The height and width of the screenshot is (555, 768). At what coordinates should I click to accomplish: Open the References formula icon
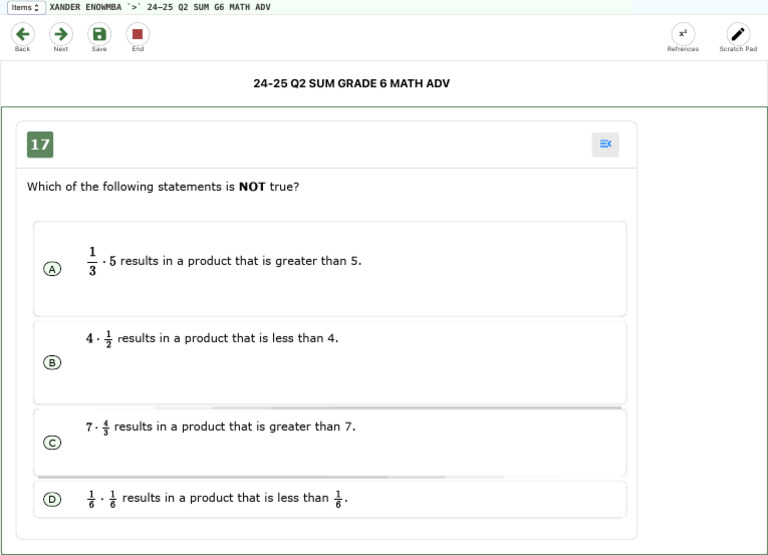click(683, 34)
